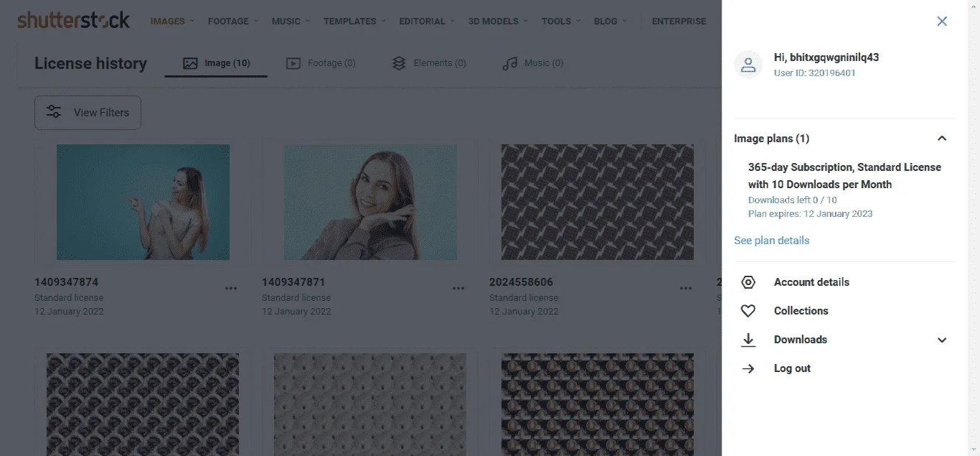Click the Image plans (1) heading

[x=771, y=139]
